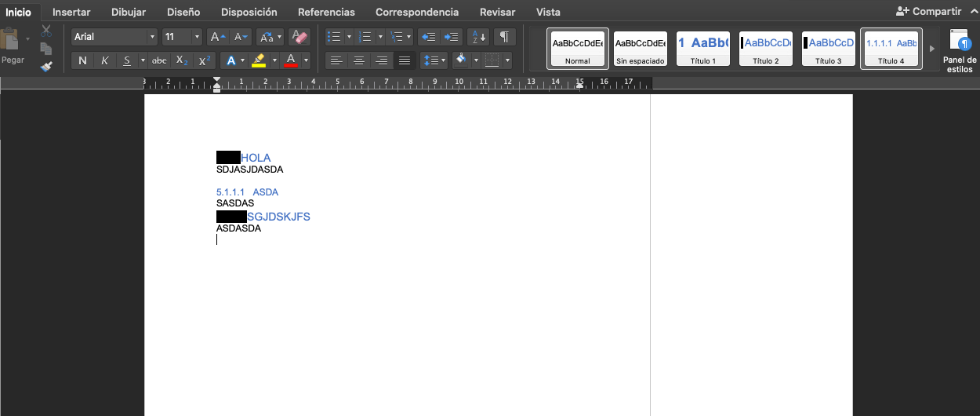Open the Correspondencia tab
Viewport: 980px width, 416px height.
click(x=417, y=12)
